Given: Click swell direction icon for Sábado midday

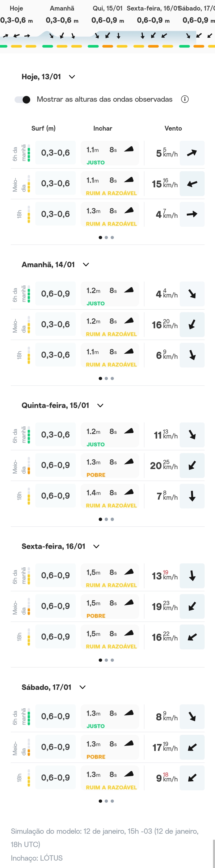Looking at the screenshot, I should coord(129,743).
